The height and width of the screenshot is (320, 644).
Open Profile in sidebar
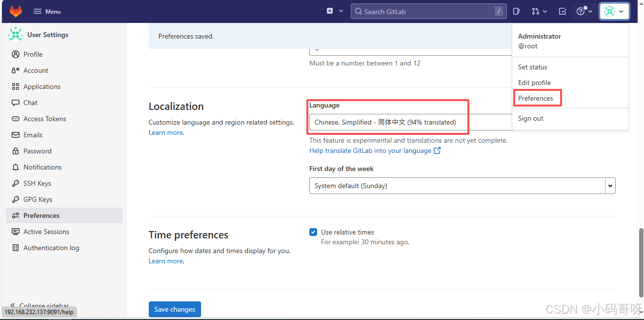pyautogui.click(x=64, y=54)
